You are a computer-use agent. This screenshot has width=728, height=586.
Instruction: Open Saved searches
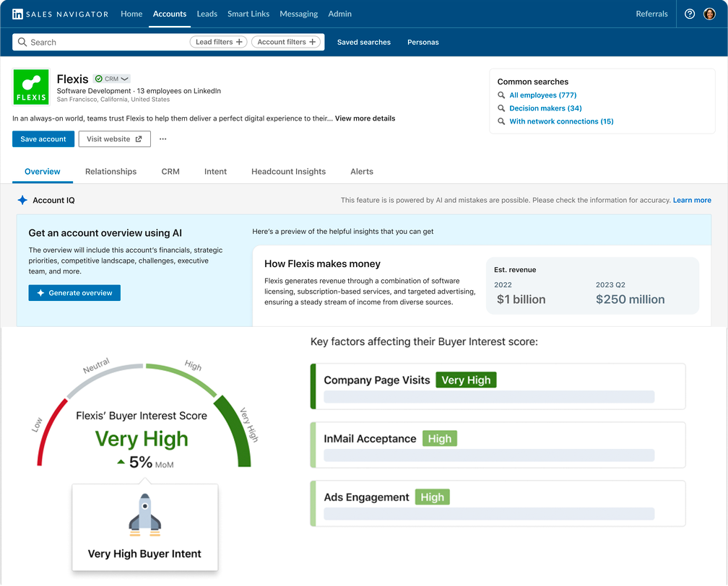[x=363, y=43]
